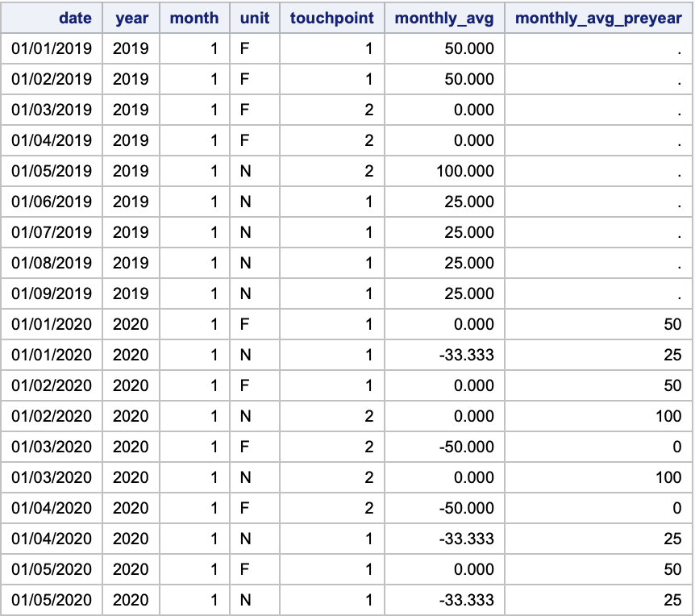The height and width of the screenshot is (616, 695).
Task: Click the touchpoint column header
Action: click(332, 18)
